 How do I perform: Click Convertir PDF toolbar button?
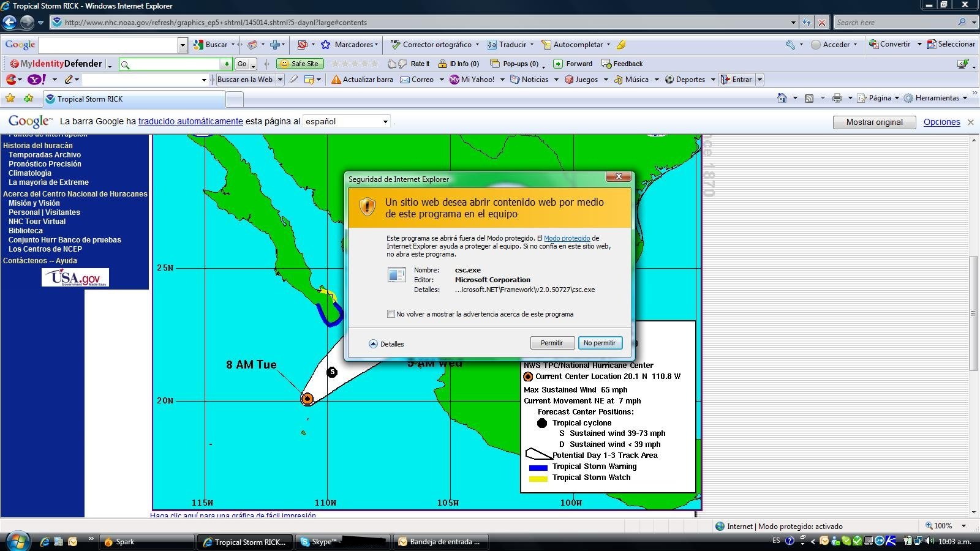click(890, 44)
